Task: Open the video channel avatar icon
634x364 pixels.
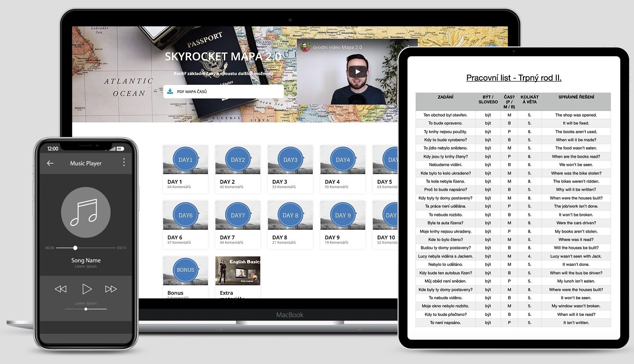Action: (x=306, y=47)
